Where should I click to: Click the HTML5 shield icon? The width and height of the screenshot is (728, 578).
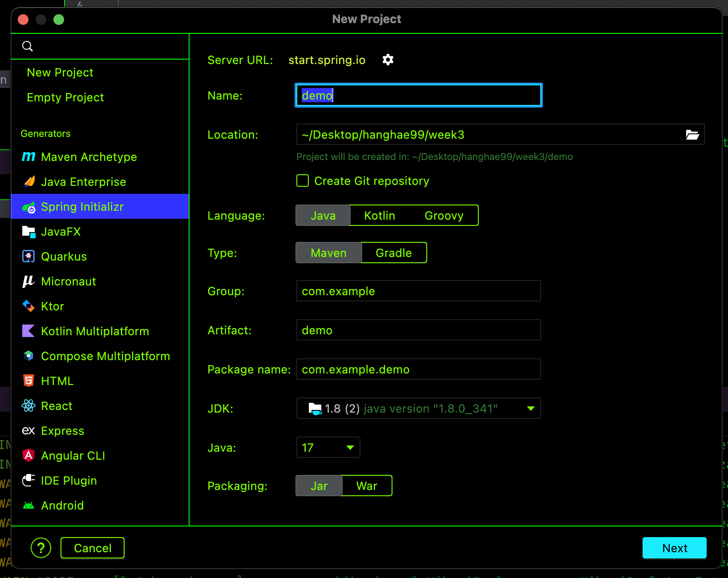[x=28, y=381]
